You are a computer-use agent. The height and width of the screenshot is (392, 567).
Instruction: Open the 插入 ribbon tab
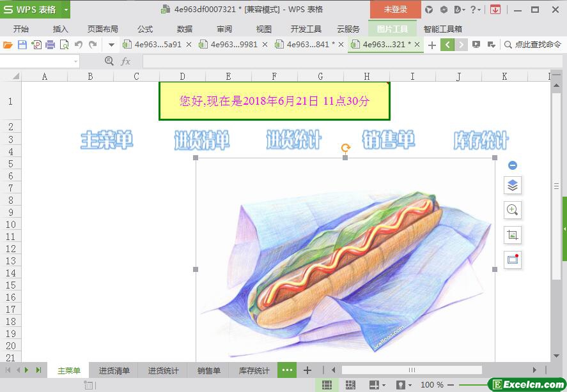click(x=60, y=29)
